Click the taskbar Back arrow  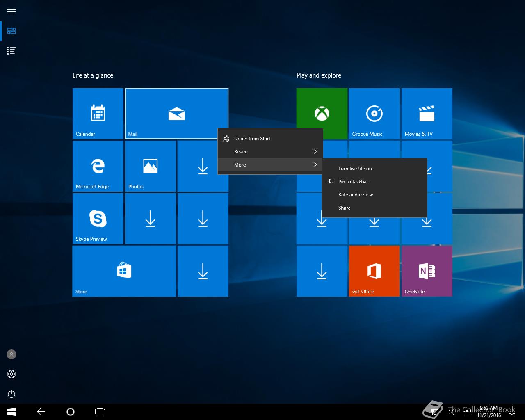(x=41, y=412)
